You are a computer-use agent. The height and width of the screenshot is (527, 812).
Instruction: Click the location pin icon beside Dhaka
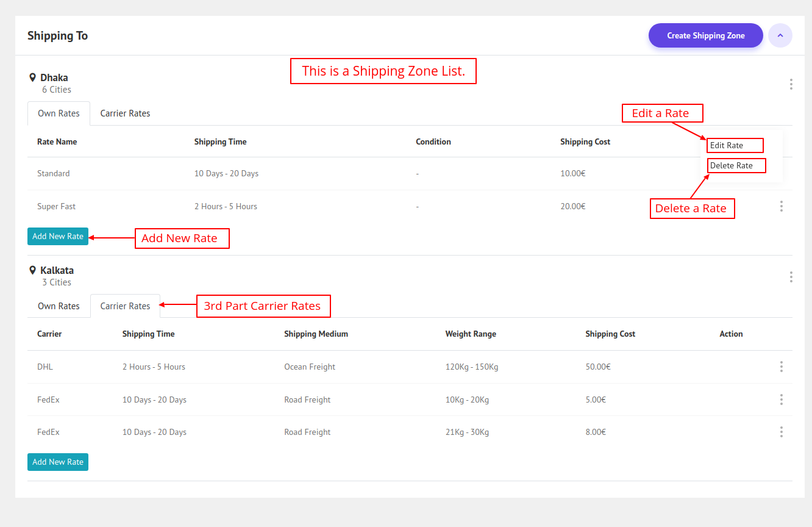click(x=33, y=78)
